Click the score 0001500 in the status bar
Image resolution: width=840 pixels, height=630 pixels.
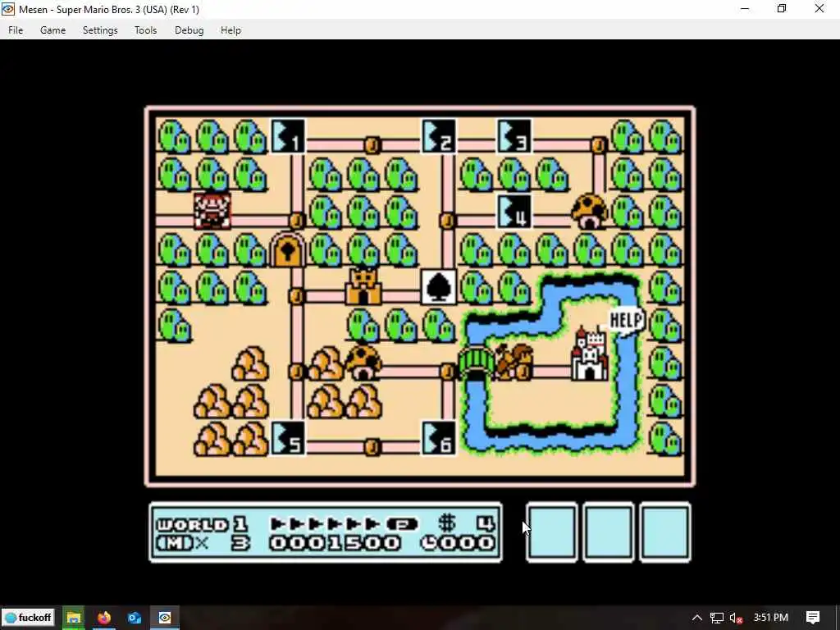(x=335, y=543)
